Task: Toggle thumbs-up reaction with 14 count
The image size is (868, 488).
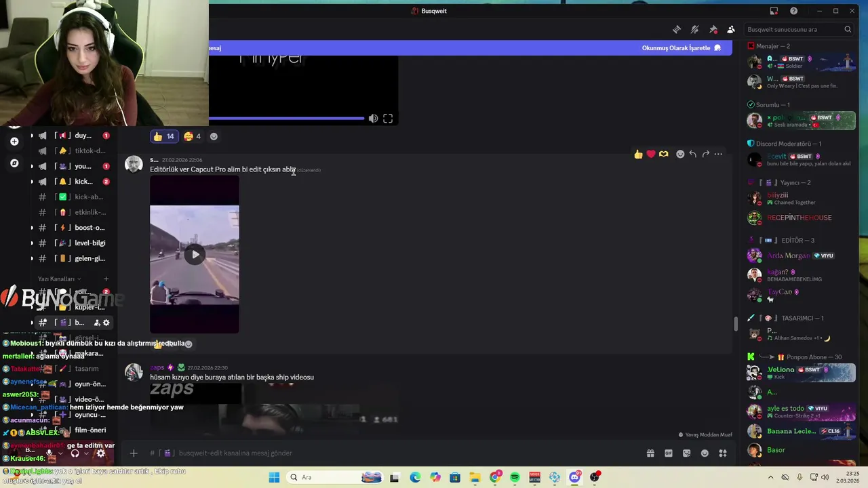Action: pyautogui.click(x=163, y=136)
